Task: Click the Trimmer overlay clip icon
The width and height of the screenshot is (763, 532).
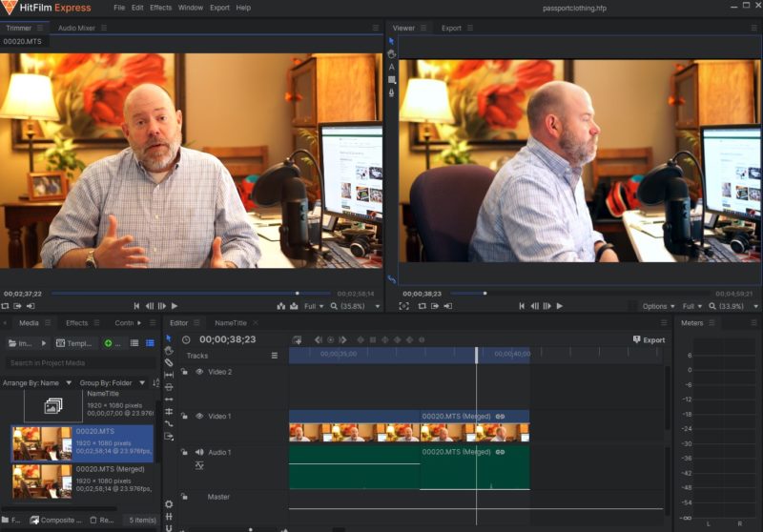Action: click(x=294, y=306)
